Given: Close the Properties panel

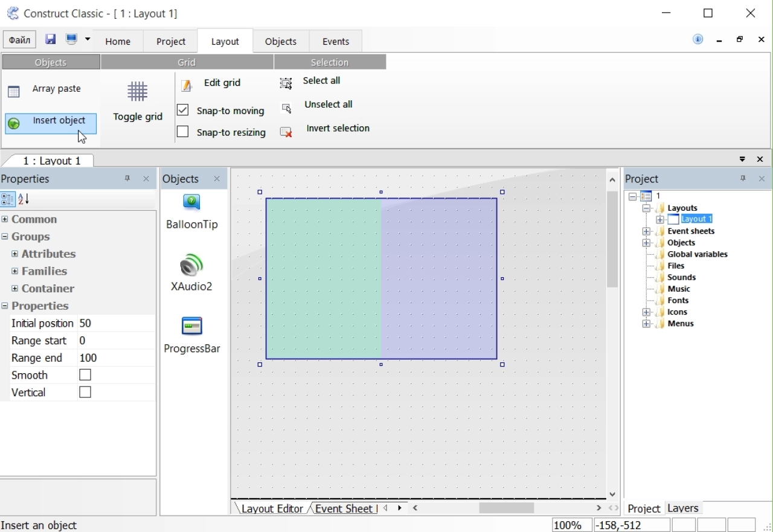Looking at the screenshot, I should [146, 179].
